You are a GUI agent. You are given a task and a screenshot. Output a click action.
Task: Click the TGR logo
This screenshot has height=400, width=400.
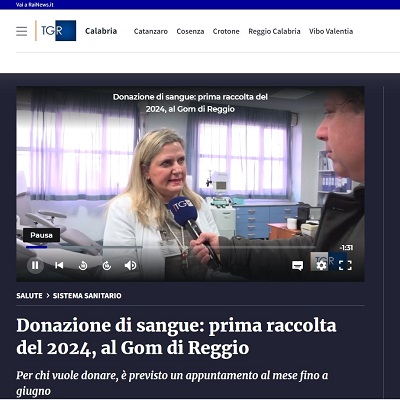[x=56, y=31]
